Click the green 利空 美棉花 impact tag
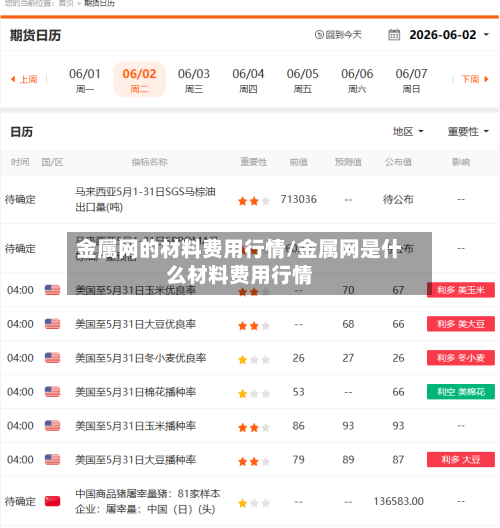 461,392
